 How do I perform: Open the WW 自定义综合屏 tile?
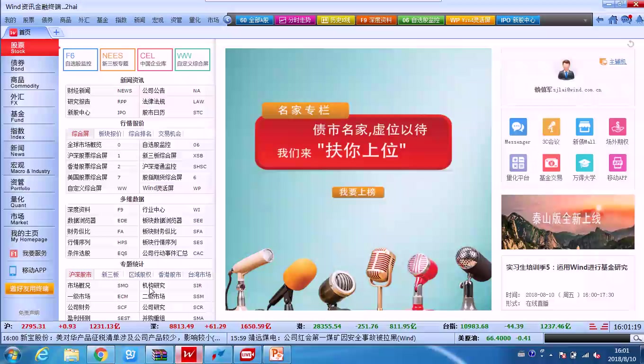(192, 60)
